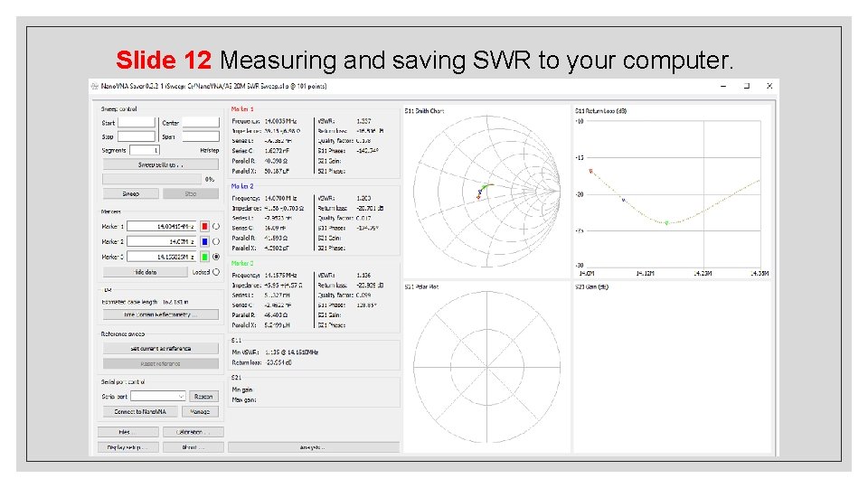Click the Segments number field
Viewport: 868px width, 488px height.
point(145,150)
